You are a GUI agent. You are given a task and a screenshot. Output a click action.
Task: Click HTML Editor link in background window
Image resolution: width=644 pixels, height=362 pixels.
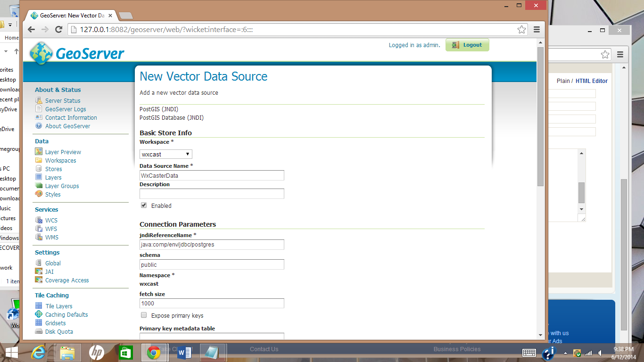[592, 81]
